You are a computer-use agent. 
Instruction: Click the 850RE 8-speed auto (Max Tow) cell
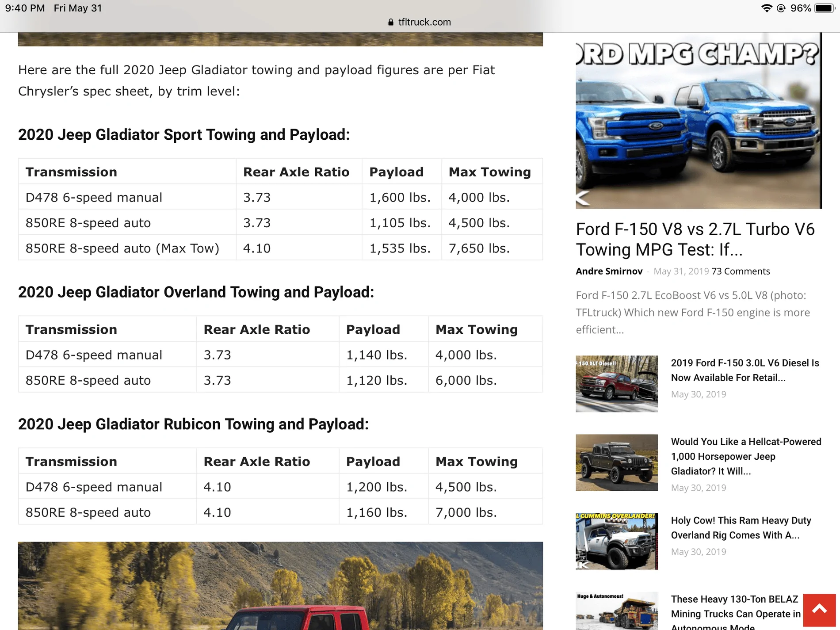click(x=127, y=248)
